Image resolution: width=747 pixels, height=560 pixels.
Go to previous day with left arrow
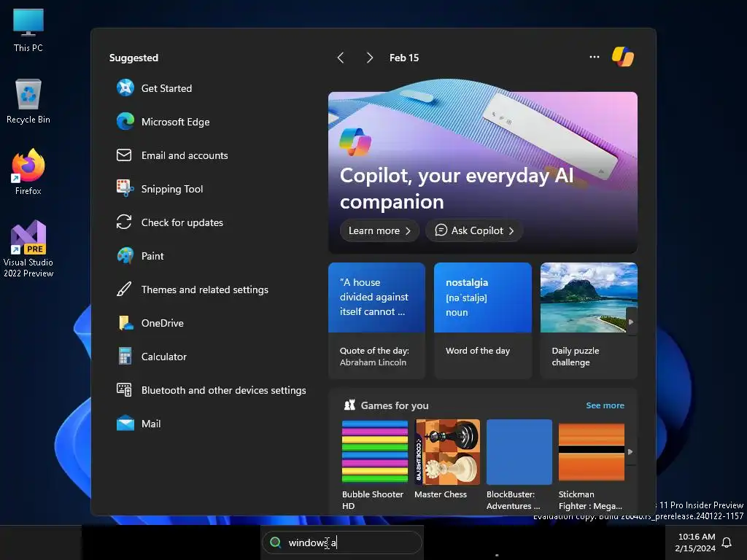[341, 58]
